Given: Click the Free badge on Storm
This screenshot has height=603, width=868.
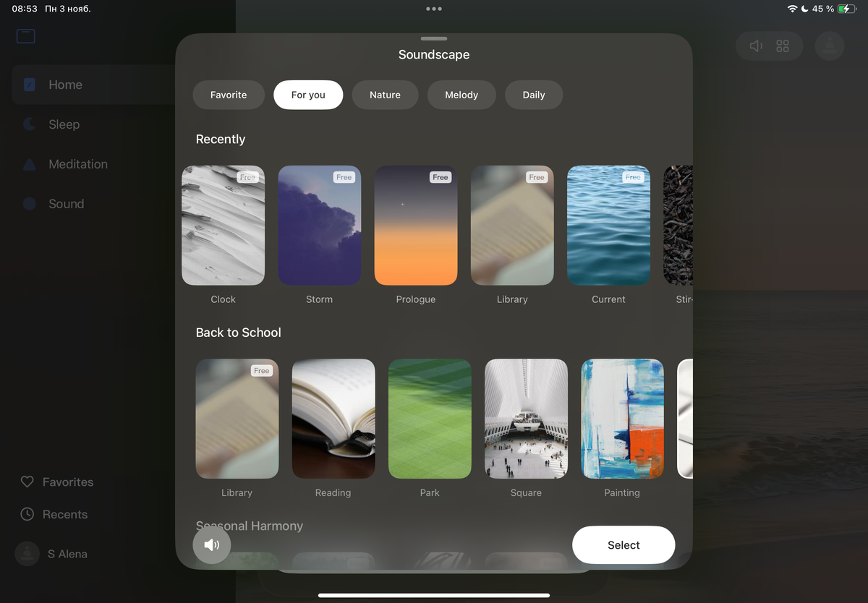Looking at the screenshot, I should (x=344, y=177).
